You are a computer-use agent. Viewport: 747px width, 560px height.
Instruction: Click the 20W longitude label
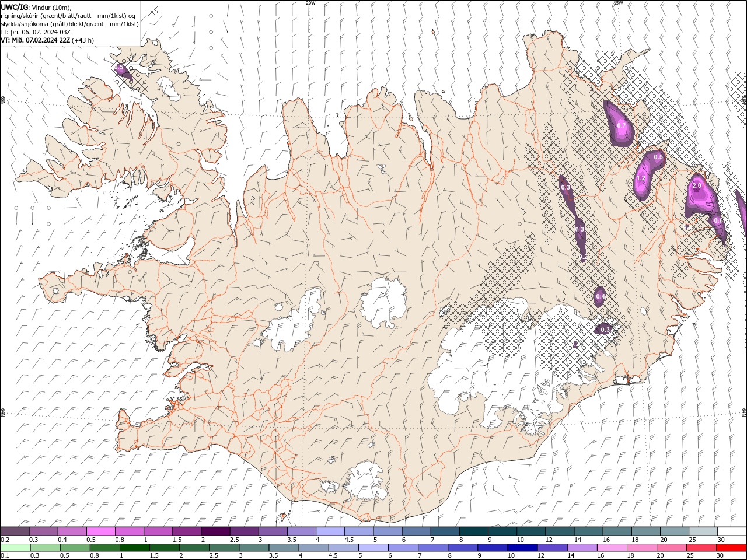pyautogui.click(x=310, y=3)
